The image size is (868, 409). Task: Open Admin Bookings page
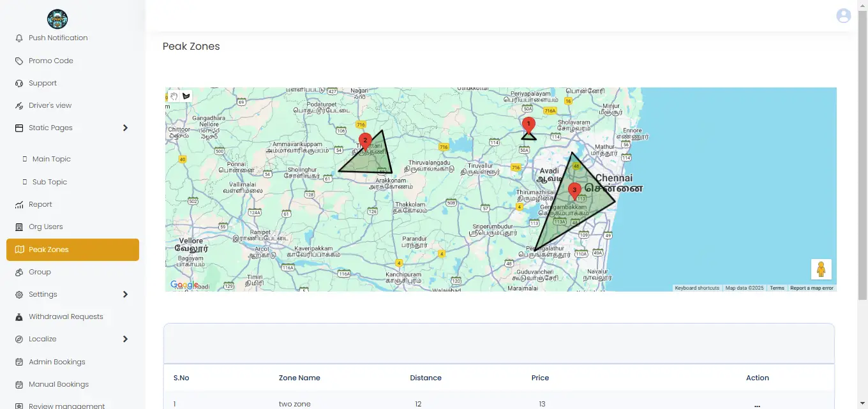[57, 362]
